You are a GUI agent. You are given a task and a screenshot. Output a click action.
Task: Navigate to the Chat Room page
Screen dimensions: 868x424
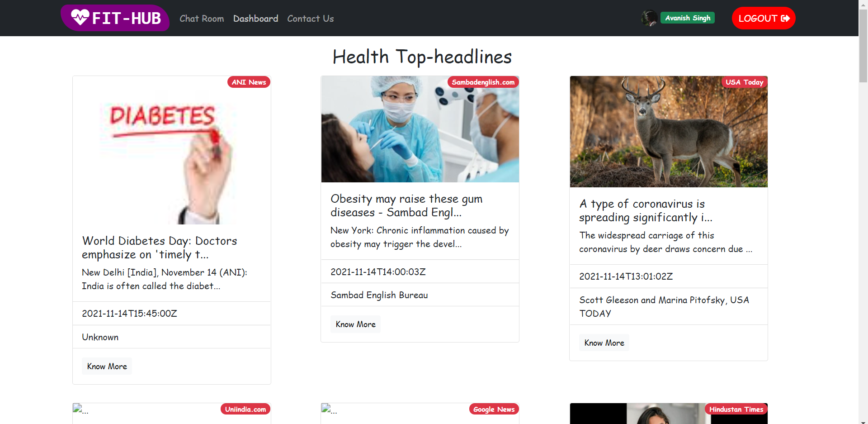click(x=202, y=19)
